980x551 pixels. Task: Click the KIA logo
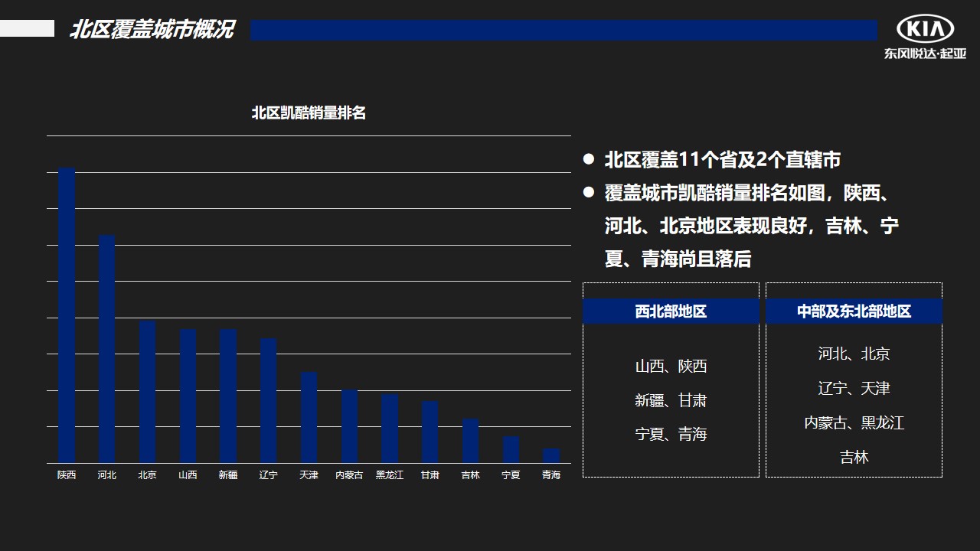click(926, 30)
